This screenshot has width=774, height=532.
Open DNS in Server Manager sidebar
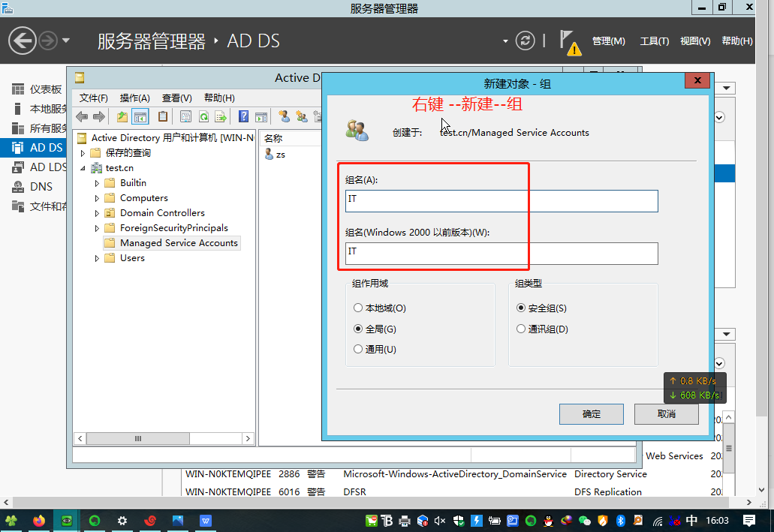pyautogui.click(x=33, y=187)
